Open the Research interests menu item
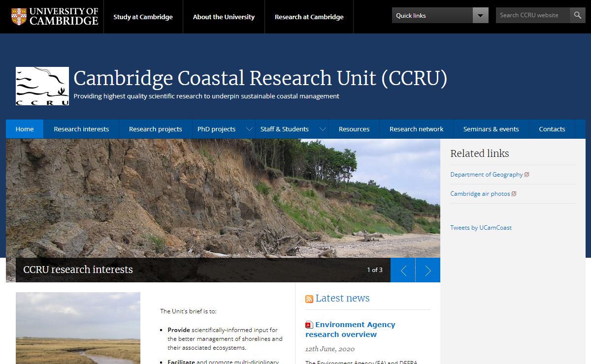591x364 pixels. tap(81, 129)
